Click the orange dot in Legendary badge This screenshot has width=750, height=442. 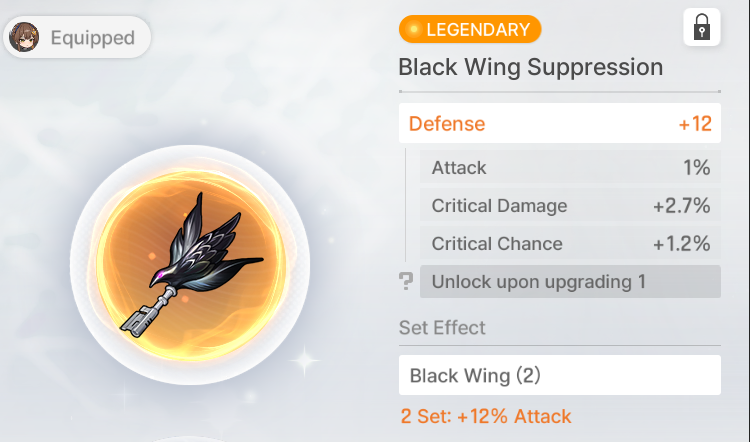[414, 30]
